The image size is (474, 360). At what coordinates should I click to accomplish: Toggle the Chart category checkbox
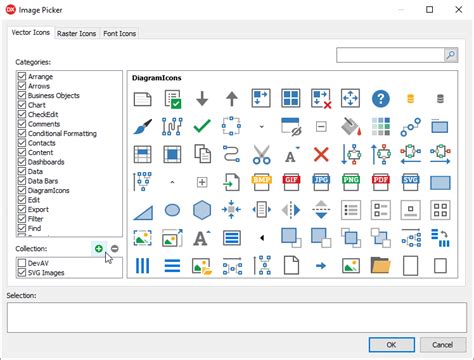point(22,105)
